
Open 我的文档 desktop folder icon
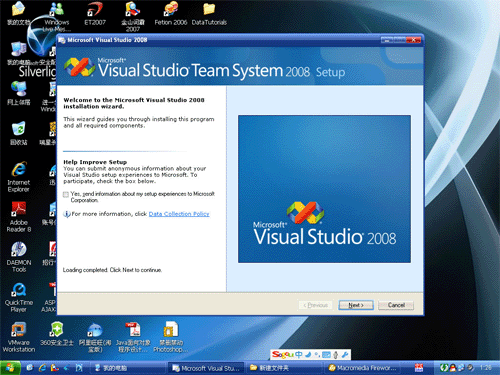tap(18, 13)
